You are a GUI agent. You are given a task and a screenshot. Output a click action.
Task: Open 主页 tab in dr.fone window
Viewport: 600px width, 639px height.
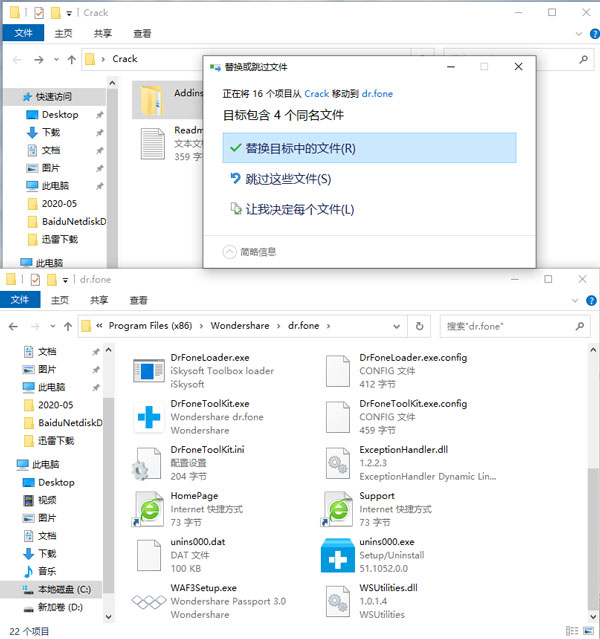pos(60,300)
